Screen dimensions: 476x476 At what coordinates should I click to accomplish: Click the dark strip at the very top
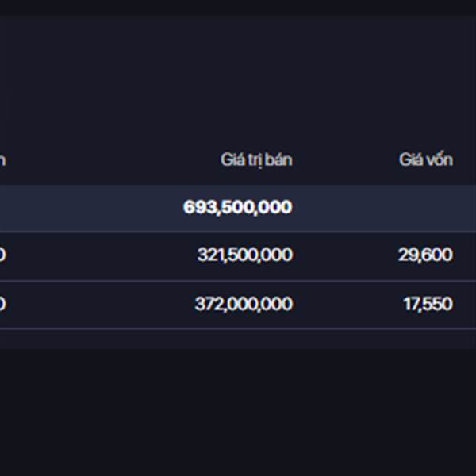click(238, 6)
